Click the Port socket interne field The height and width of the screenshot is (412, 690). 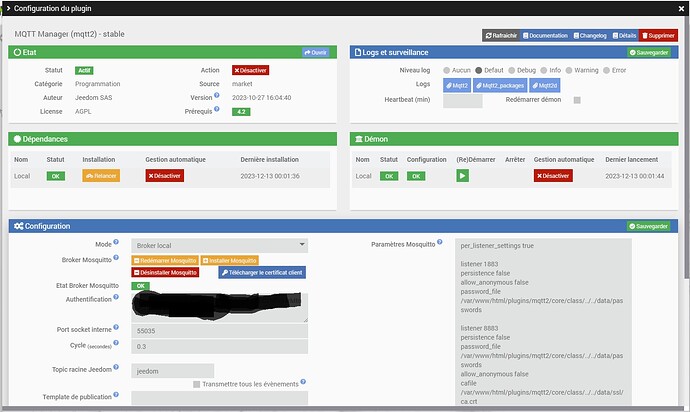click(220, 331)
